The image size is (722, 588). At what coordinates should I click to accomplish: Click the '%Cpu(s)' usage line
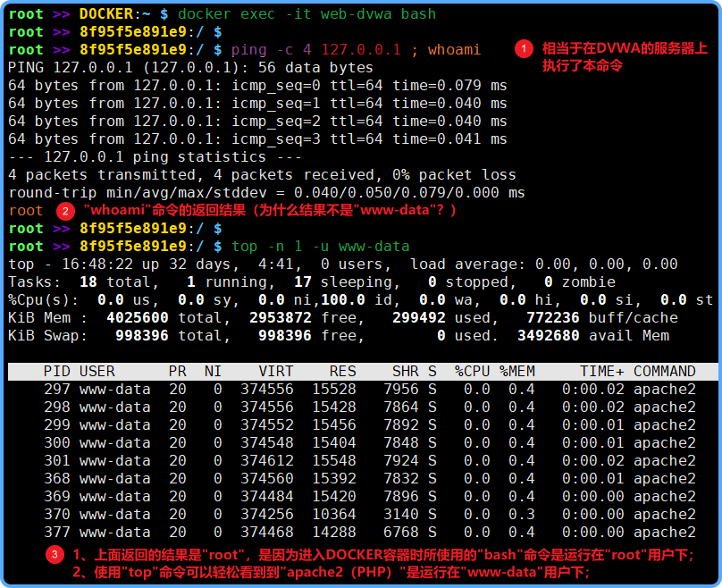pos(360,300)
